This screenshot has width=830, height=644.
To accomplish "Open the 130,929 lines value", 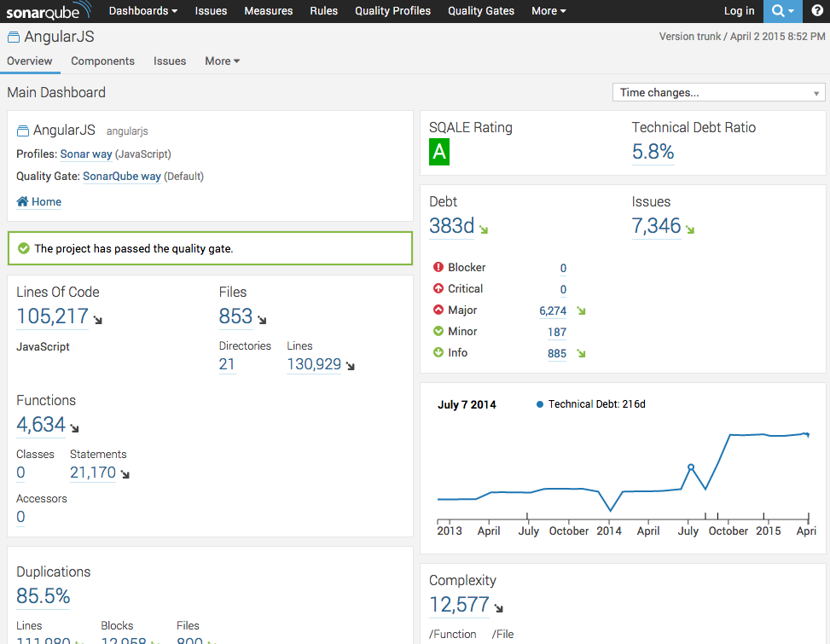I will pyautogui.click(x=314, y=364).
